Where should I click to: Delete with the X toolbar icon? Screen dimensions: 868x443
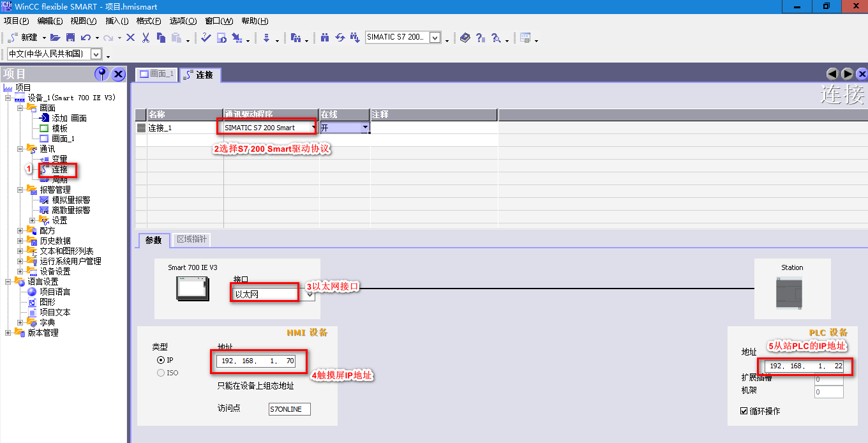pos(131,38)
